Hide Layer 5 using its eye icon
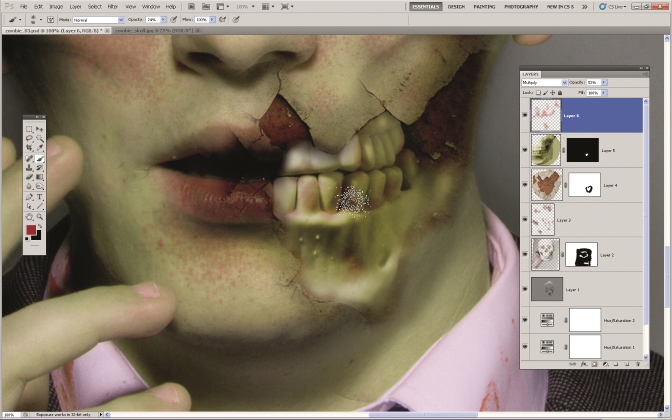Screen dimensions: 672x420 (525, 150)
